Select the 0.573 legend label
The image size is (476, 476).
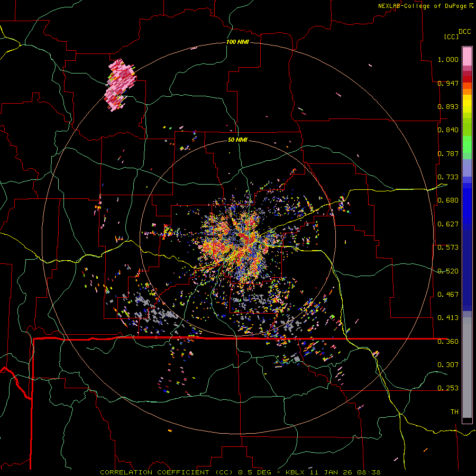[448, 248]
